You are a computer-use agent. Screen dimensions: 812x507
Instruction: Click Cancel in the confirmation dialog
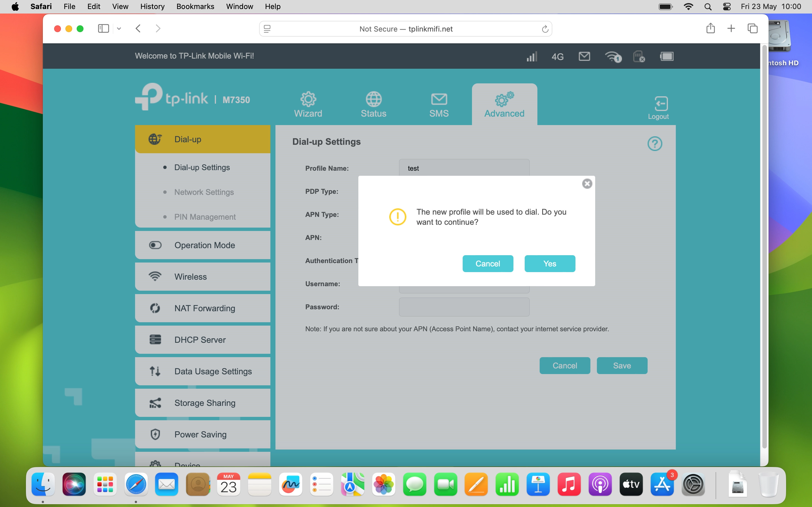click(487, 264)
